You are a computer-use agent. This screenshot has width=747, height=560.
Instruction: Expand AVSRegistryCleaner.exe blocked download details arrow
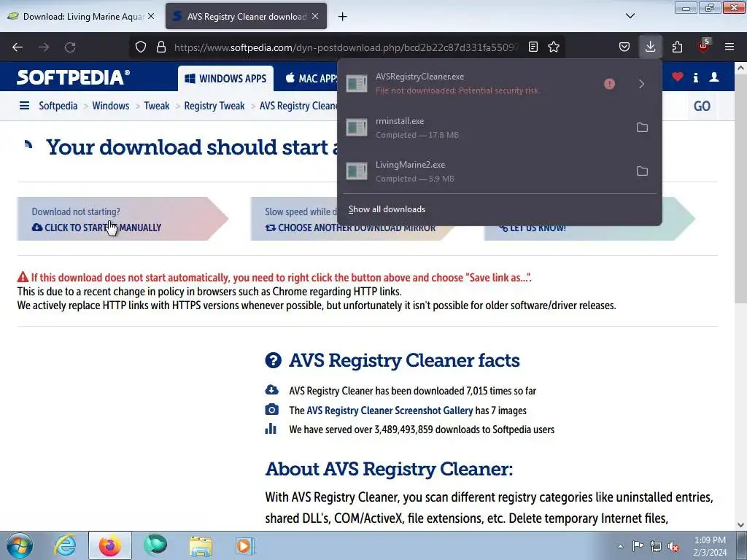pyautogui.click(x=641, y=84)
